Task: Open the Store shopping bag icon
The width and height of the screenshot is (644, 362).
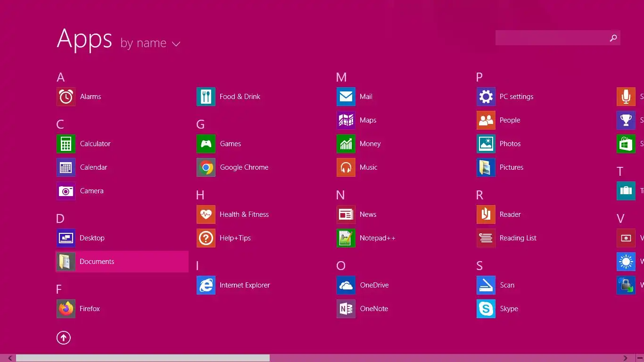Action: click(x=626, y=144)
